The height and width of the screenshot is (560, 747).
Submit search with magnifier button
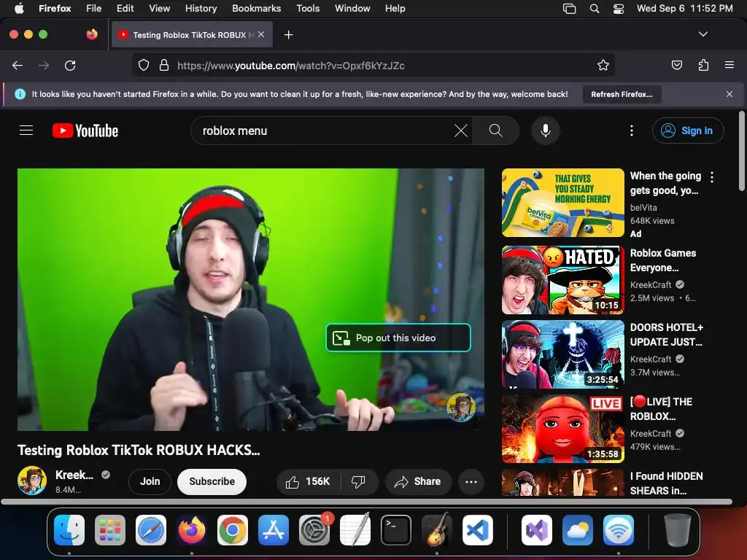click(x=495, y=131)
